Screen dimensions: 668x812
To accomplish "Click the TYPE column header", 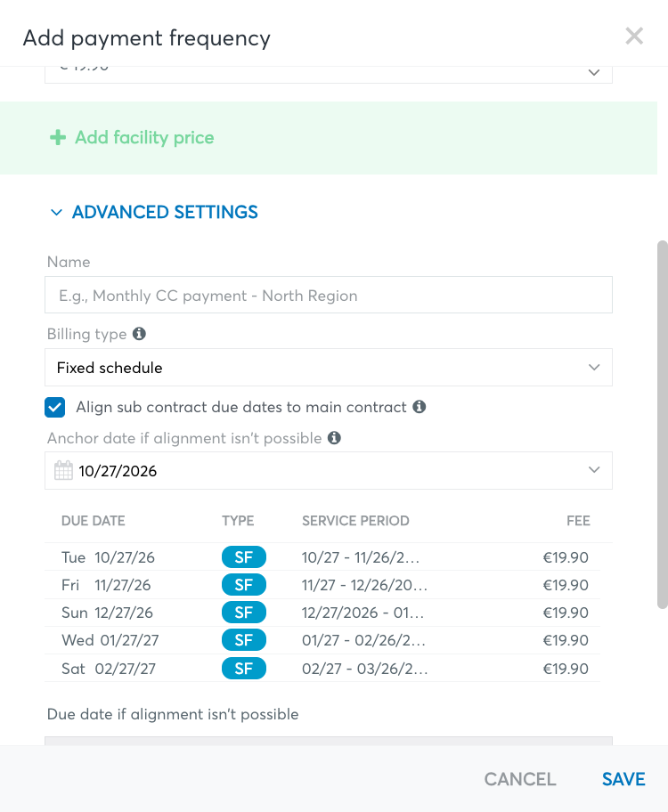I will (x=238, y=521).
